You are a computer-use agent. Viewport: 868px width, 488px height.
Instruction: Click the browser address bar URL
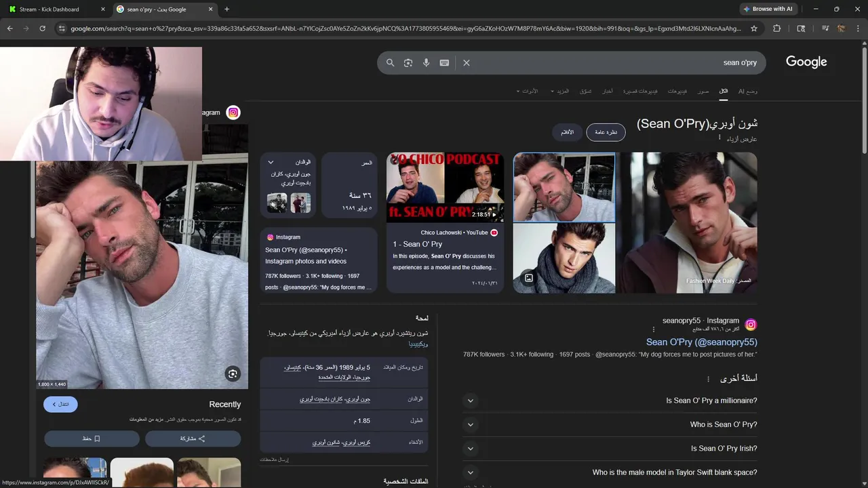pos(406,28)
